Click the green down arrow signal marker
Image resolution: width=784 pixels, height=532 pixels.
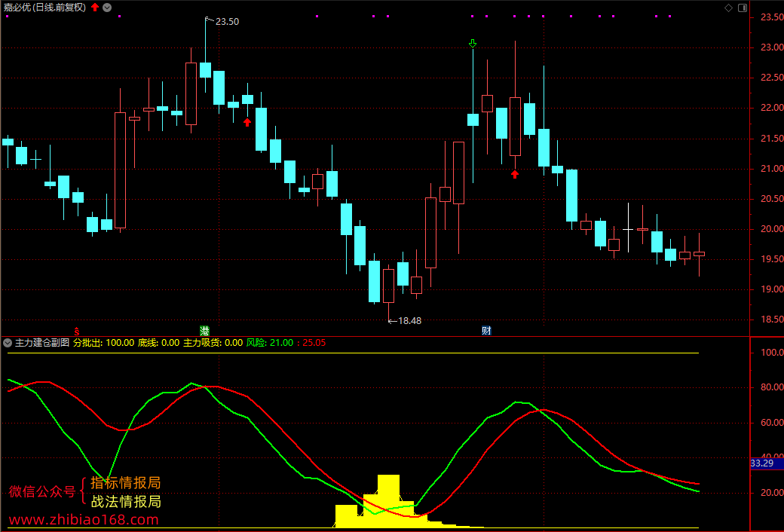[x=473, y=44]
